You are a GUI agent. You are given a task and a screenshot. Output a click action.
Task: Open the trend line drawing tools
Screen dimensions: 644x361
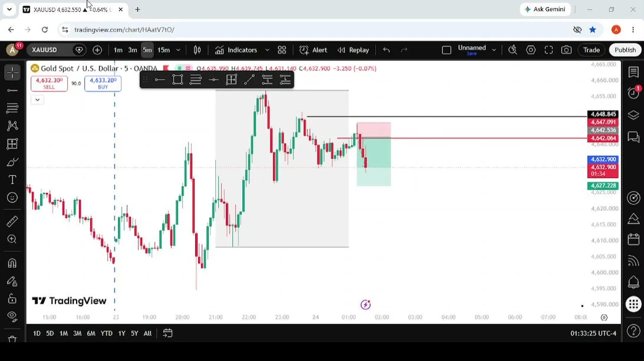13,90
